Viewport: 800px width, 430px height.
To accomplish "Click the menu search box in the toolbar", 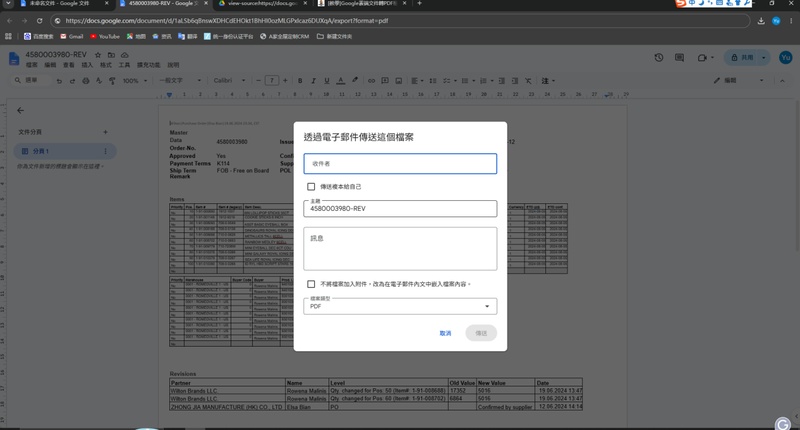I will tap(31, 81).
